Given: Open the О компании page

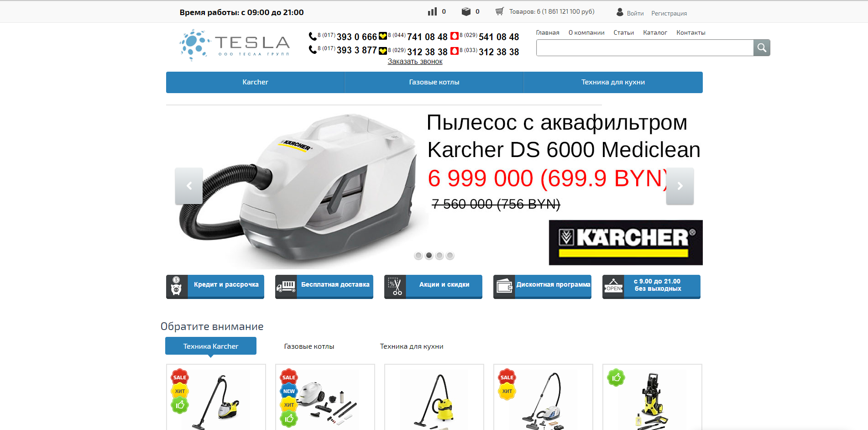Looking at the screenshot, I should pos(586,32).
